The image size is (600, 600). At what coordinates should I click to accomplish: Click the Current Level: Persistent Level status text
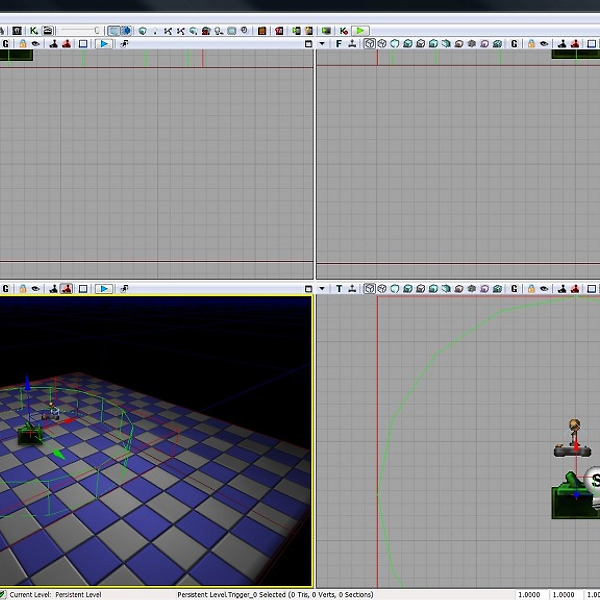click(56, 595)
